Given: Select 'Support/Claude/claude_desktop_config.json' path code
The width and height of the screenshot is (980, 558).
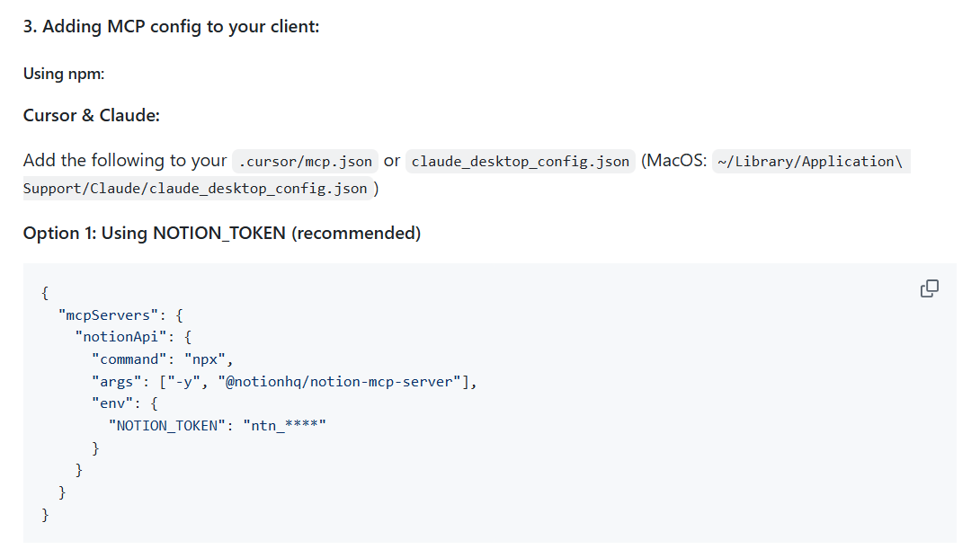Looking at the screenshot, I should click(198, 188).
